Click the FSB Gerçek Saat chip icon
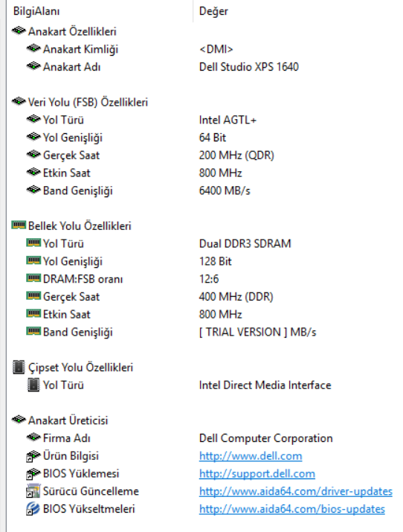Image resolution: width=403 pixels, height=532 pixels. coord(33,154)
